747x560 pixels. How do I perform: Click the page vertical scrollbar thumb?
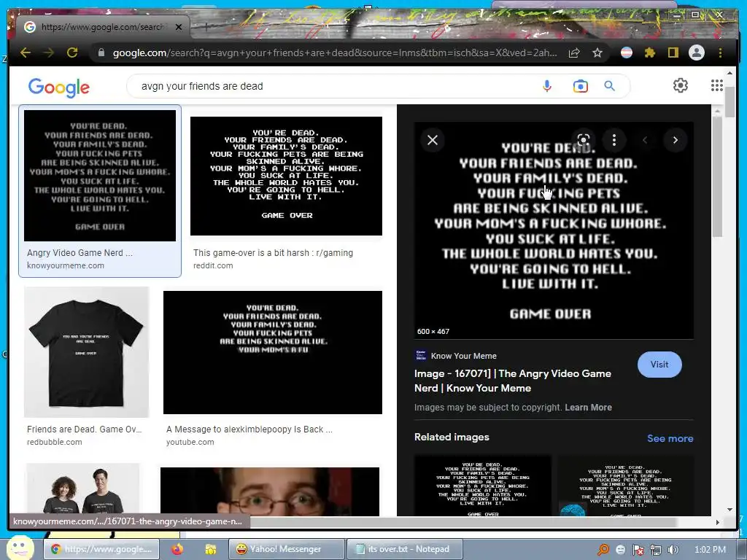(x=729, y=102)
